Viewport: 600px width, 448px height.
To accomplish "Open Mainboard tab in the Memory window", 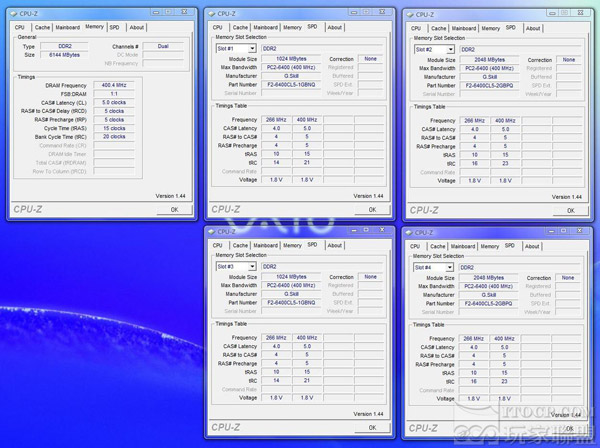I will 68,28.
